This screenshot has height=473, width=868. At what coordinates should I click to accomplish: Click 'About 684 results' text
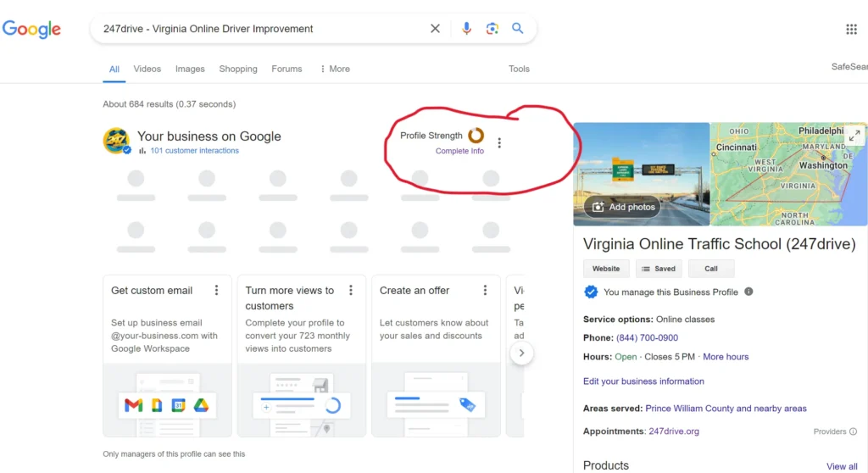170,104
